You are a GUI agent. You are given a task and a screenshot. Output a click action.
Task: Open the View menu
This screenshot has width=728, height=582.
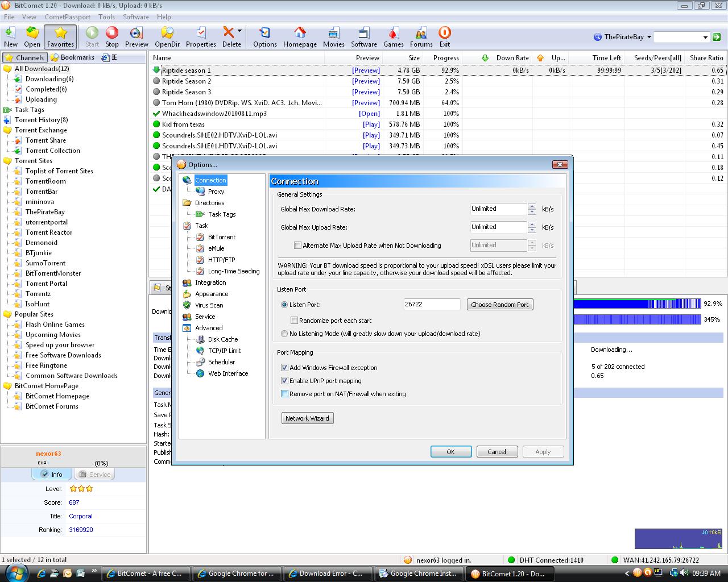(x=29, y=17)
